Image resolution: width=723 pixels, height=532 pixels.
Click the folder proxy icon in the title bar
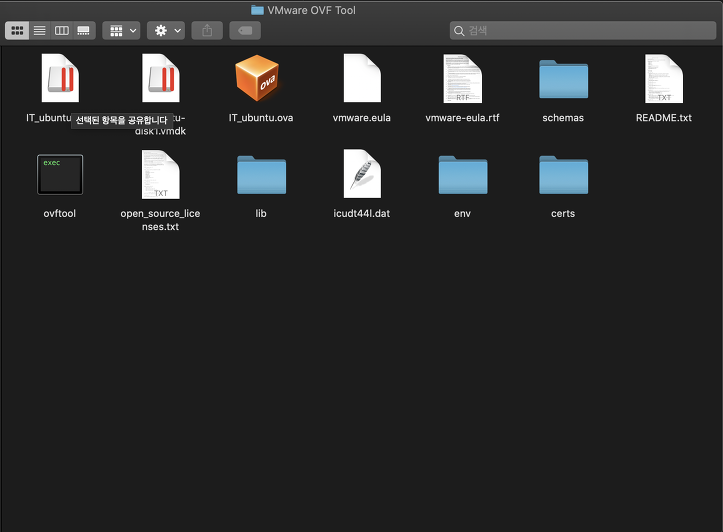pos(257,10)
